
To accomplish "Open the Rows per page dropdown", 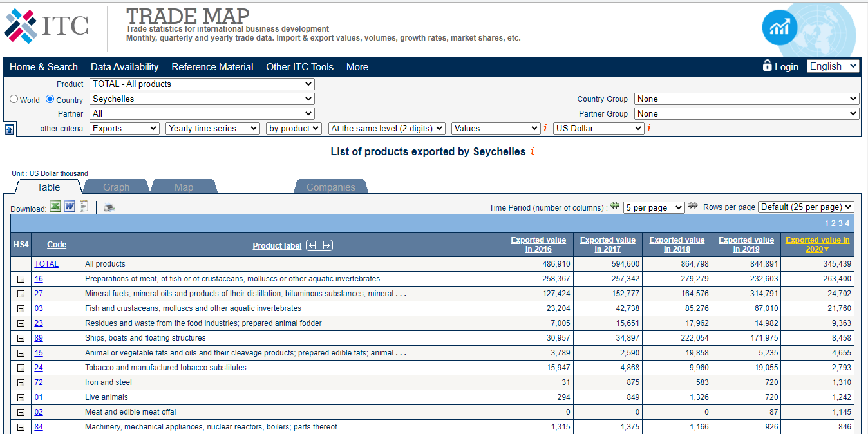I will coord(806,207).
